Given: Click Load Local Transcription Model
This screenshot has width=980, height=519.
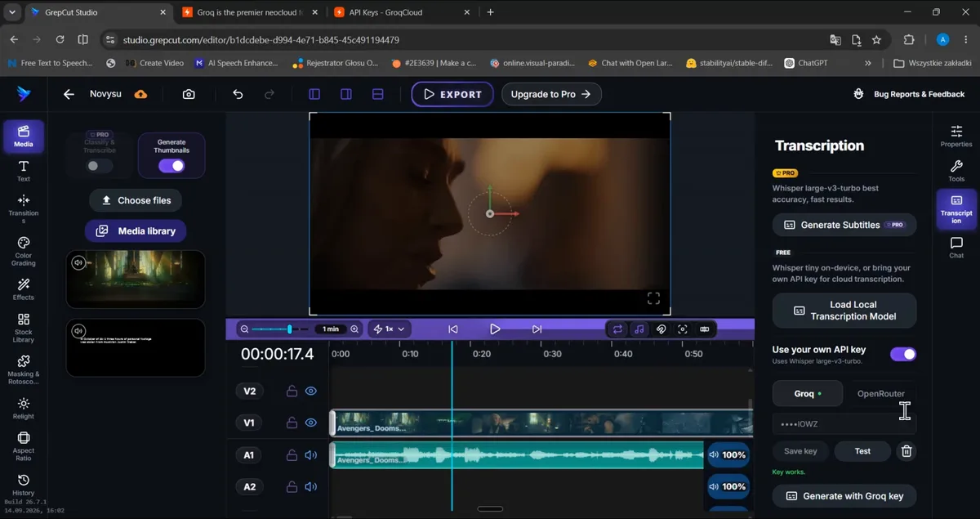Looking at the screenshot, I should [844, 311].
